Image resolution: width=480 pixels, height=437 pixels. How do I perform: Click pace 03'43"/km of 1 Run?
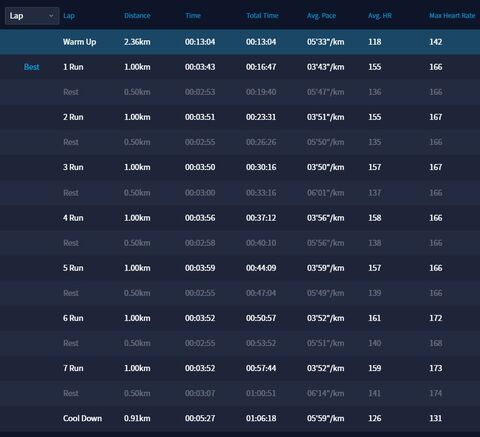tap(326, 67)
